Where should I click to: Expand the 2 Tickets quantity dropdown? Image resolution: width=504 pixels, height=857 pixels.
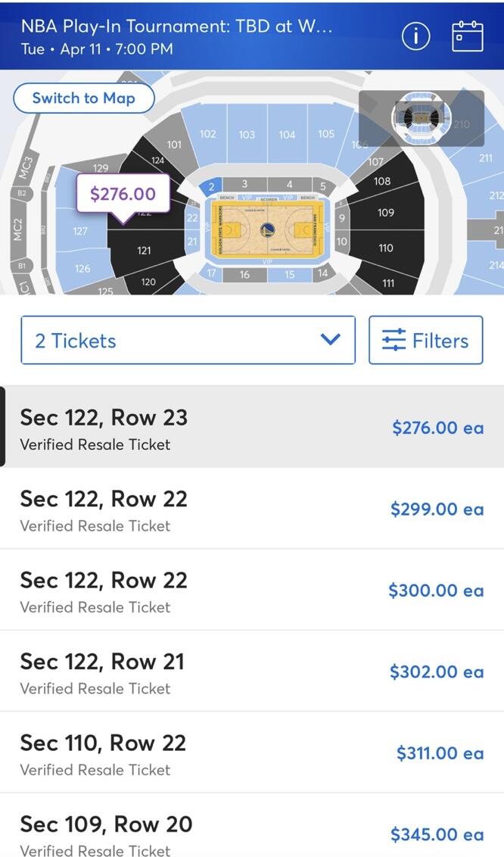coord(188,341)
